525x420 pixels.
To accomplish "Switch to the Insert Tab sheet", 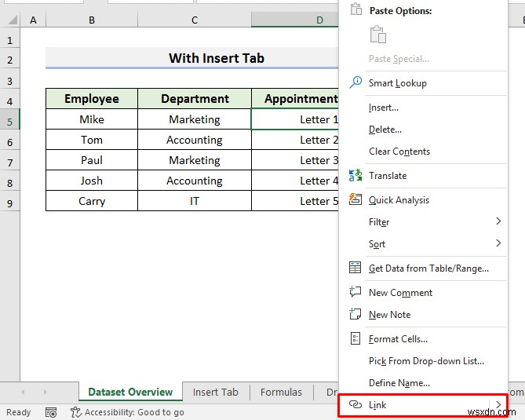I will tap(216, 392).
